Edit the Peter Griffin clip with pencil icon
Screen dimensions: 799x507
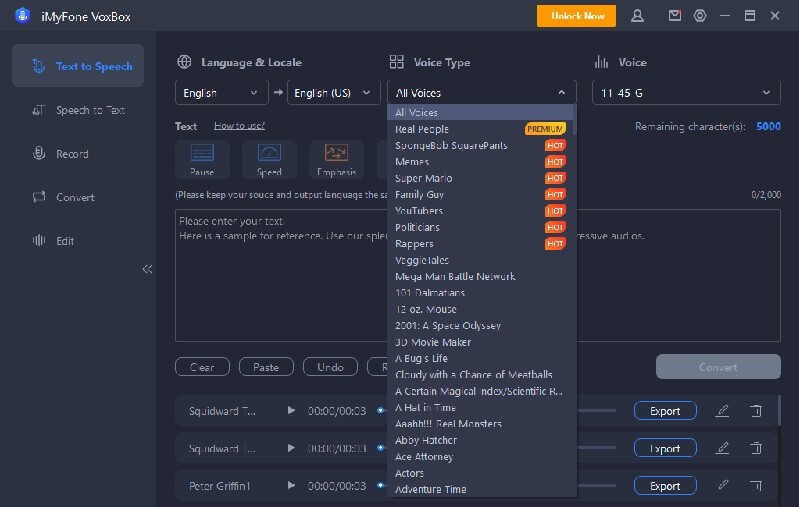(x=723, y=485)
